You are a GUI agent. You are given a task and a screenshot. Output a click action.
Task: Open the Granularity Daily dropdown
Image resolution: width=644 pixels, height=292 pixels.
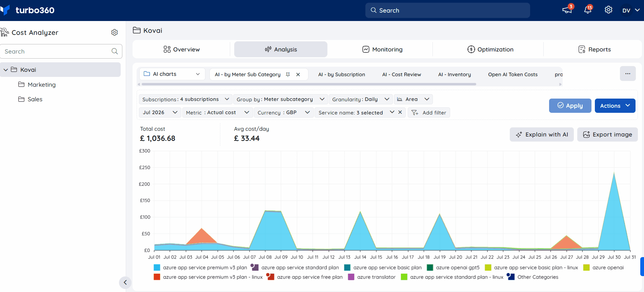pos(361,99)
